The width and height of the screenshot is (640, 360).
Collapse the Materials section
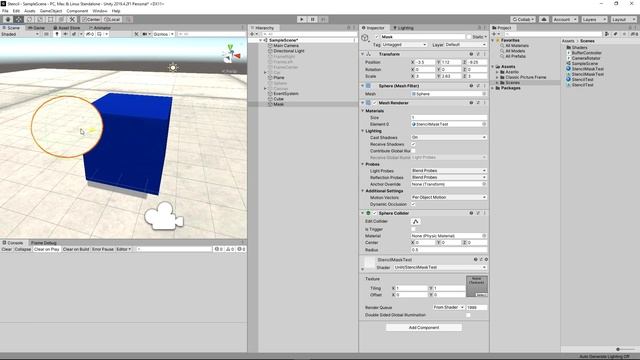click(362, 111)
